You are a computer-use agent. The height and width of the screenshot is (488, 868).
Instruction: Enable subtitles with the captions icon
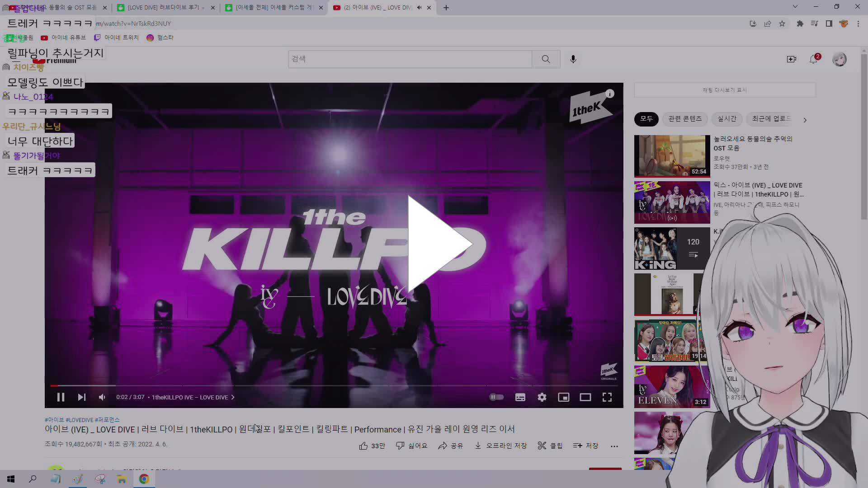(x=520, y=397)
